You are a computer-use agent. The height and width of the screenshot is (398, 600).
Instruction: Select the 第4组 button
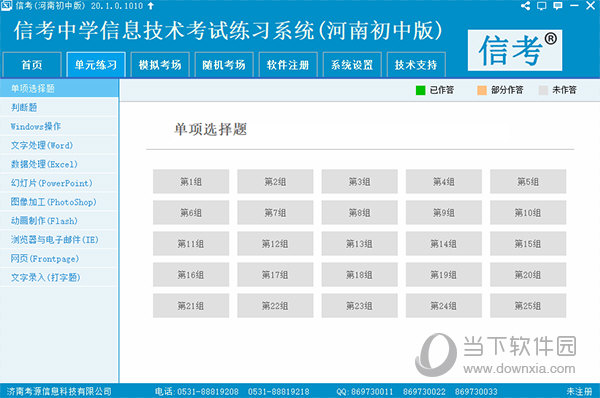coord(443,181)
